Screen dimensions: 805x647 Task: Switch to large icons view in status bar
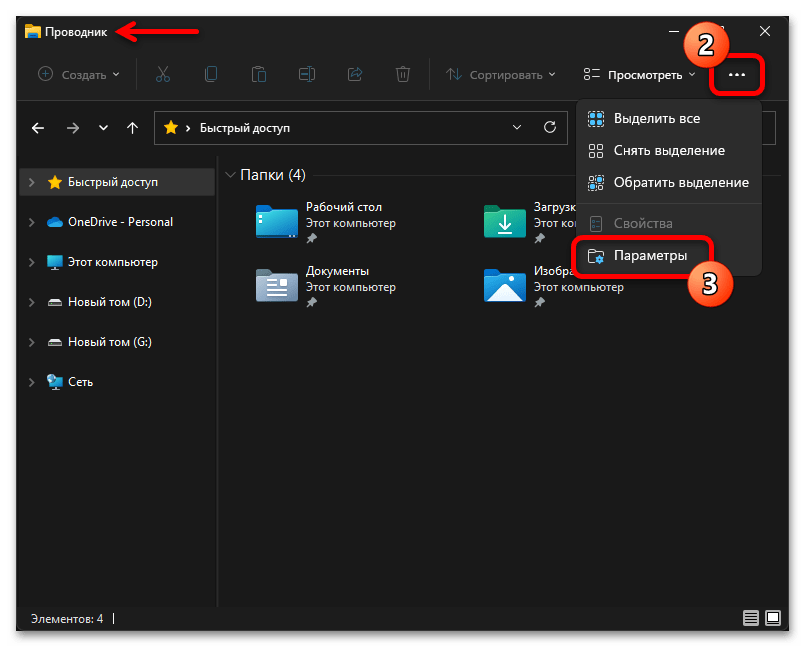coord(774,618)
